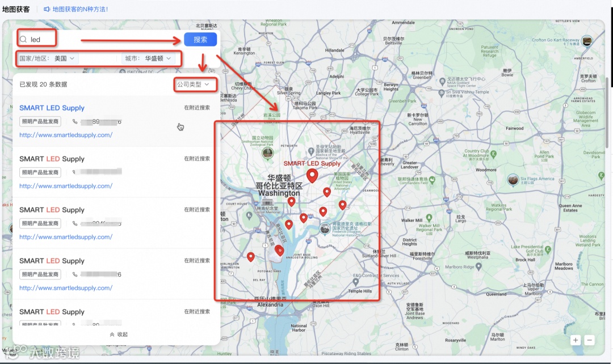Click the red pin on the Potomac Yard side
Screen dimensions: 613x364
click(251, 257)
